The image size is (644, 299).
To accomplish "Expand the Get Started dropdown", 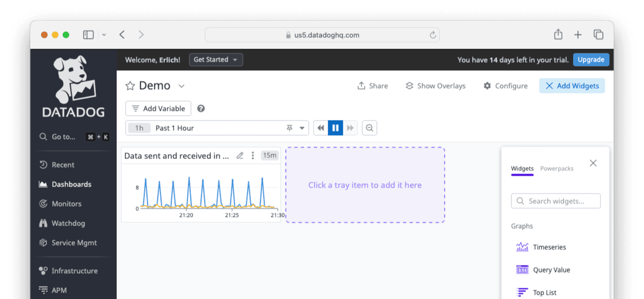I will coord(216,60).
